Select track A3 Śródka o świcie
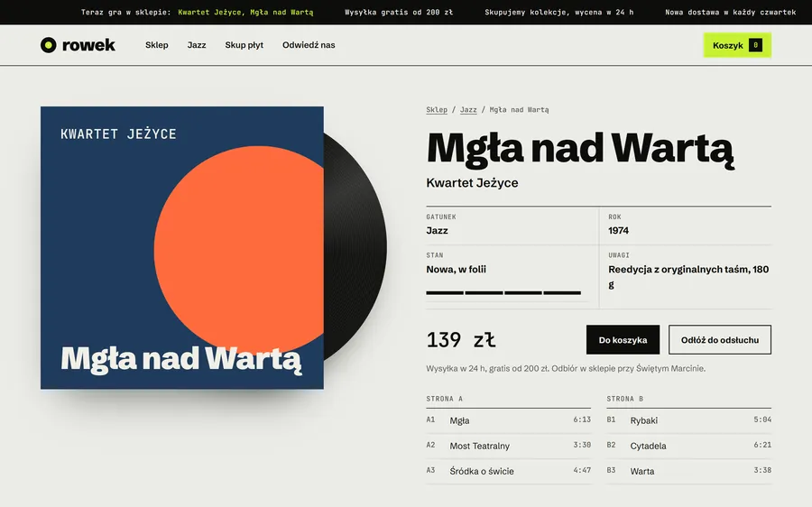Screen dimensions: 812x507 click(509, 471)
